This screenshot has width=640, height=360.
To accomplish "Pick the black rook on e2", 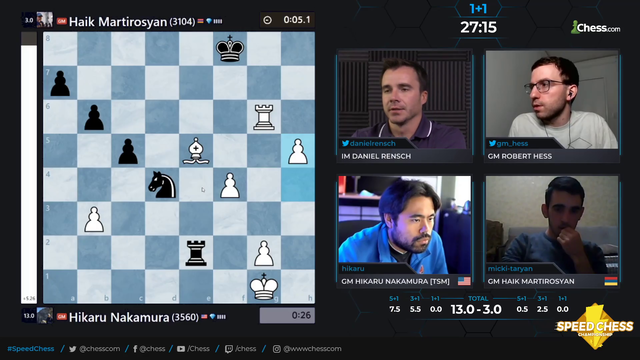I will pyautogui.click(x=196, y=253).
